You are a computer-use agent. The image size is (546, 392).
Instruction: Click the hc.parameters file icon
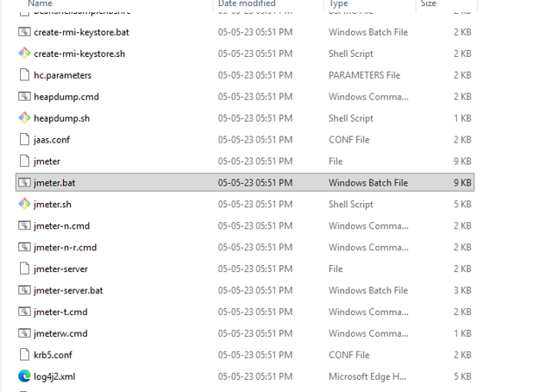(x=24, y=75)
